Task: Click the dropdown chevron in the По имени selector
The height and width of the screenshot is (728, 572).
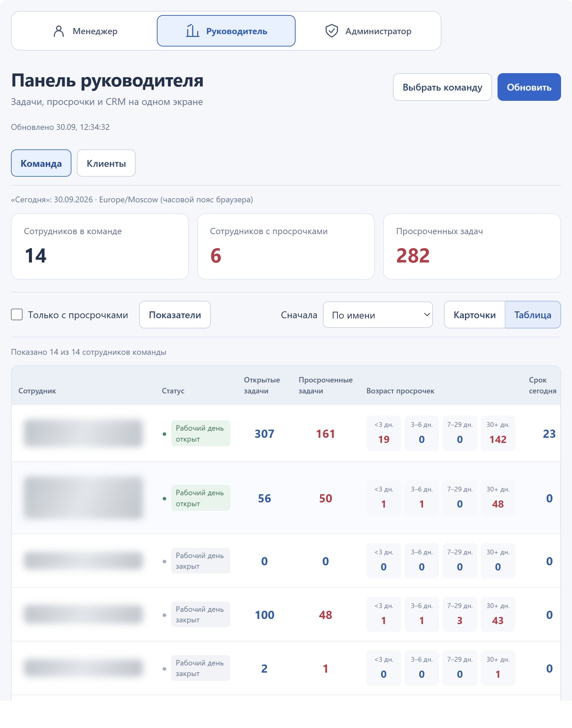Action: (x=426, y=314)
